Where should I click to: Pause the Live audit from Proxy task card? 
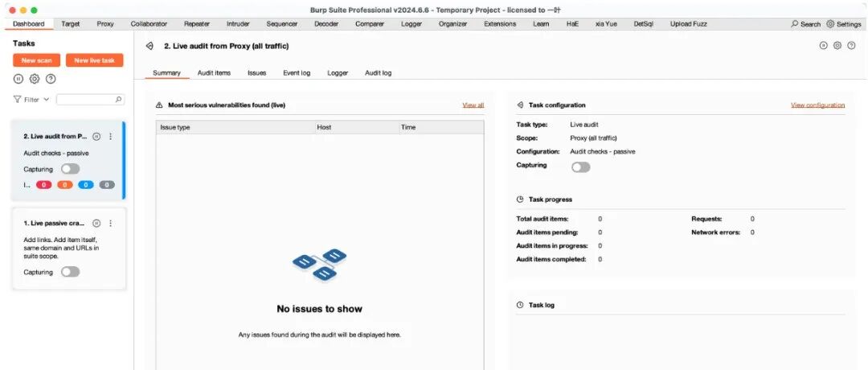96,136
